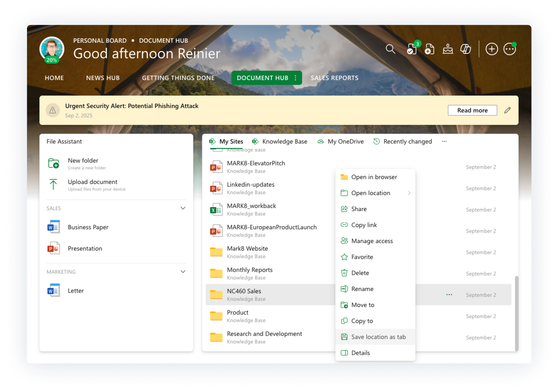Collapse the SALES section chevron
This screenshot has width=558, height=392.
[x=183, y=208]
